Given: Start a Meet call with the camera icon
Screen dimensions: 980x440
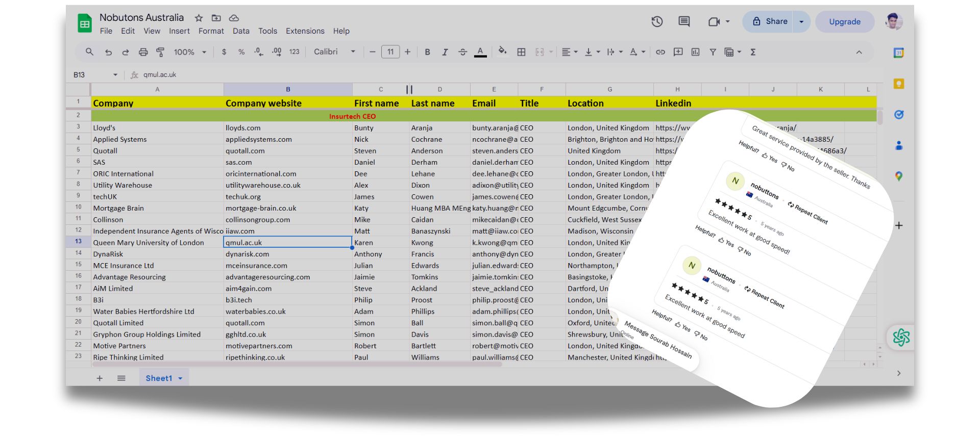Looking at the screenshot, I should pyautogui.click(x=714, y=21).
